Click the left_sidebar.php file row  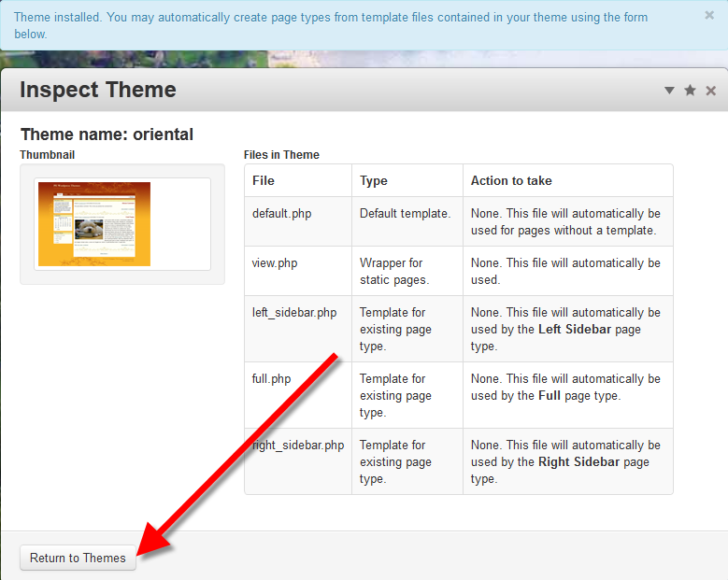(293, 312)
